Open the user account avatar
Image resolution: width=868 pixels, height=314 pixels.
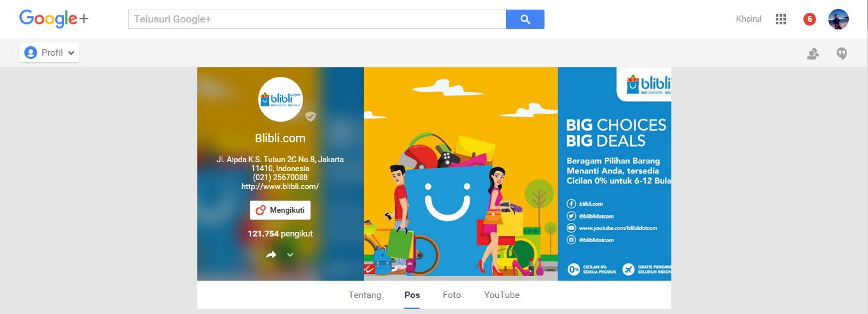tap(839, 19)
